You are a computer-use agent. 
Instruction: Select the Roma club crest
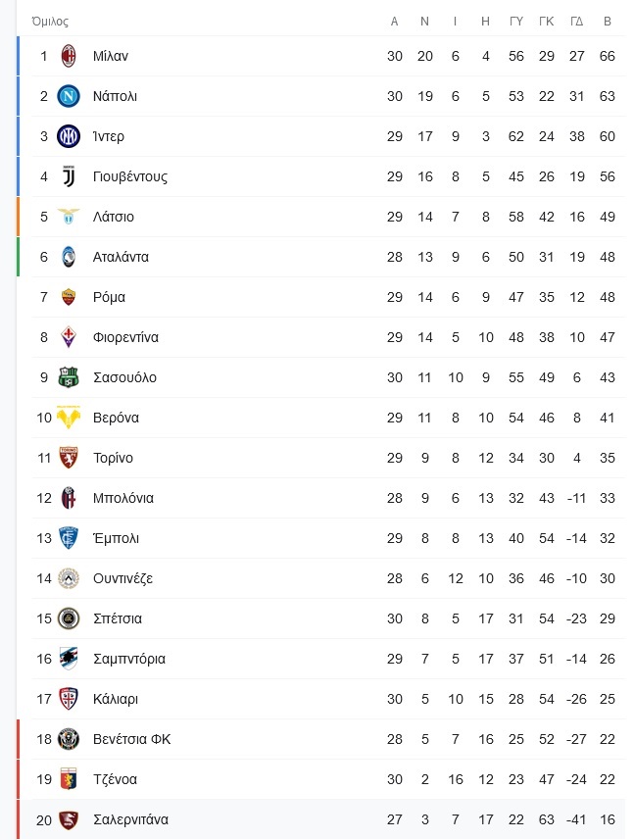[69, 297]
